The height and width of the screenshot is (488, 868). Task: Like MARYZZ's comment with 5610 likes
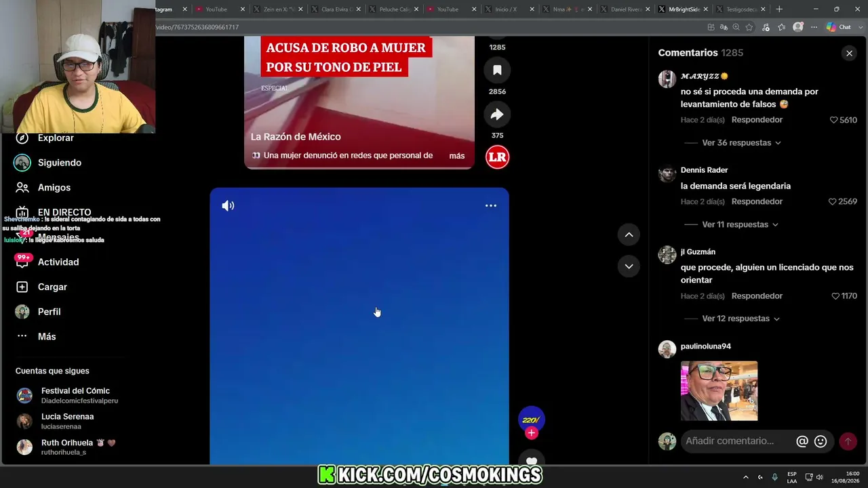pos(834,120)
